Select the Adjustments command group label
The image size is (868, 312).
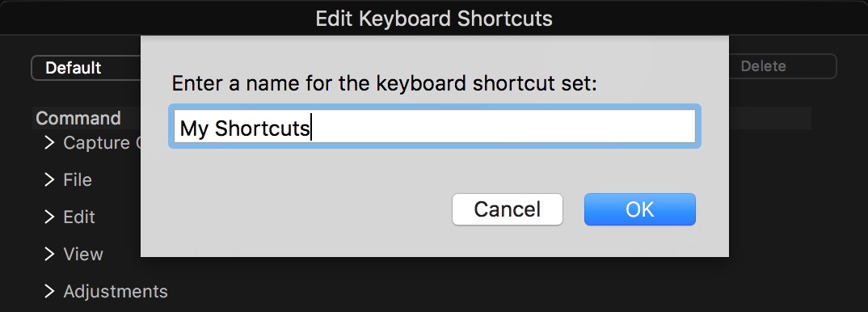115,291
